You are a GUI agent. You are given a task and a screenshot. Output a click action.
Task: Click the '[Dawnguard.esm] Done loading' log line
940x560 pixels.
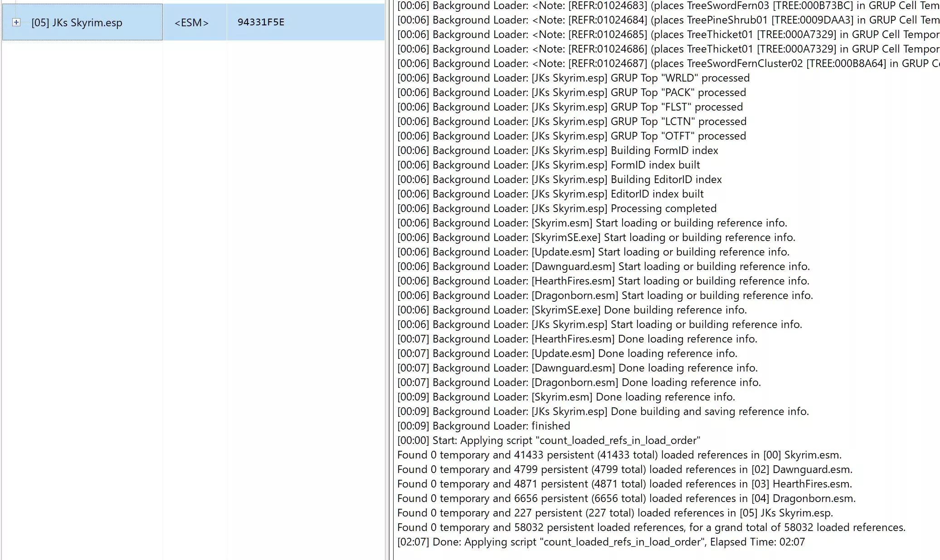577,368
